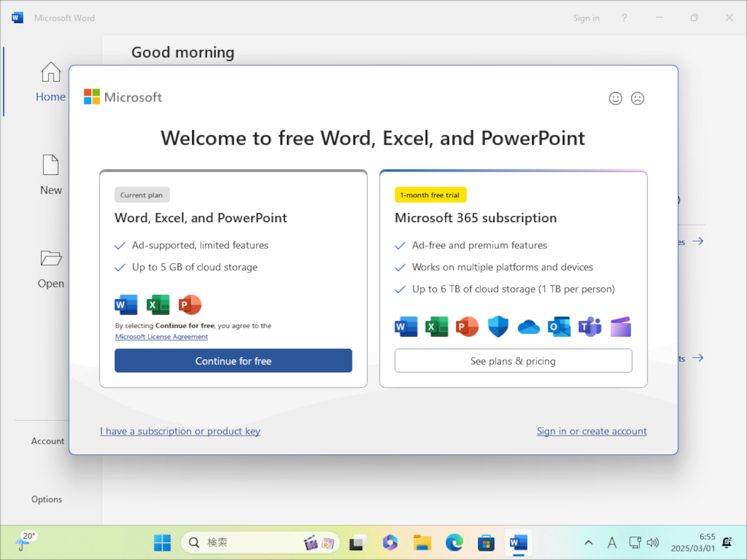Open Microsoft Edge from the taskbar
The image size is (747, 560).
[454, 543]
